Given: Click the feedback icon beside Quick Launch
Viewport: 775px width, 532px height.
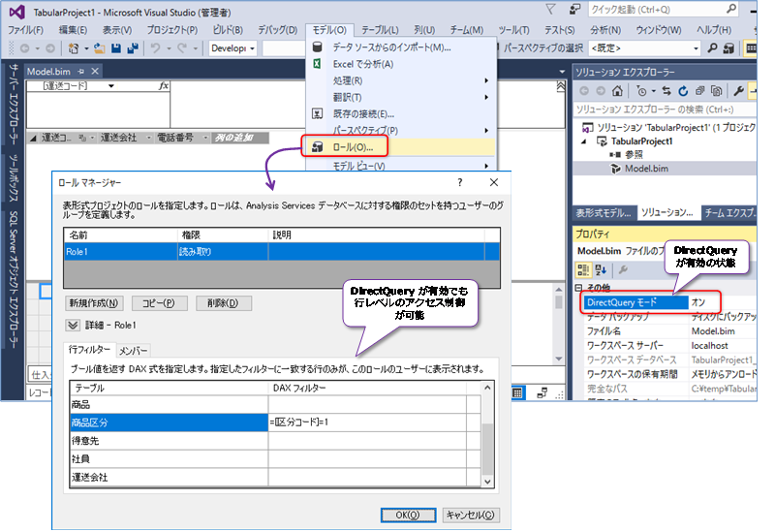Looking at the screenshot, I should 574,9.
